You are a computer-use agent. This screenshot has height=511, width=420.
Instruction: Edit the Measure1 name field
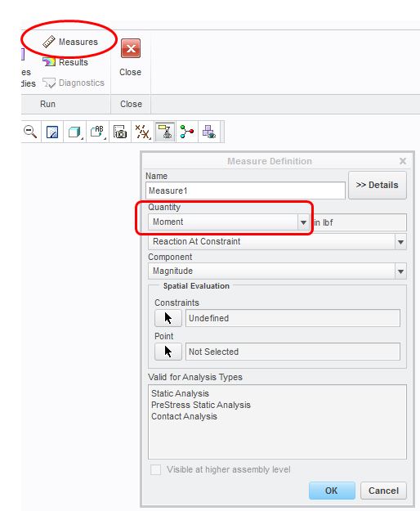coord(245,191)
